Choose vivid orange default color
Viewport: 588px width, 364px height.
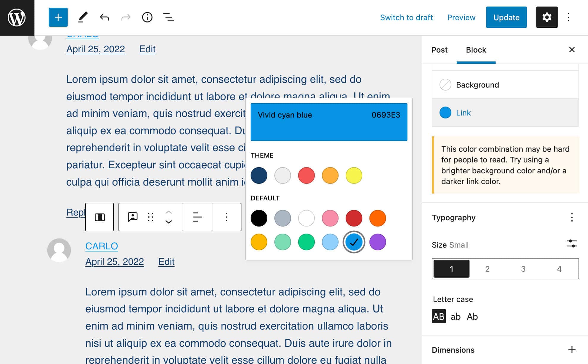(x=377, y=218)
